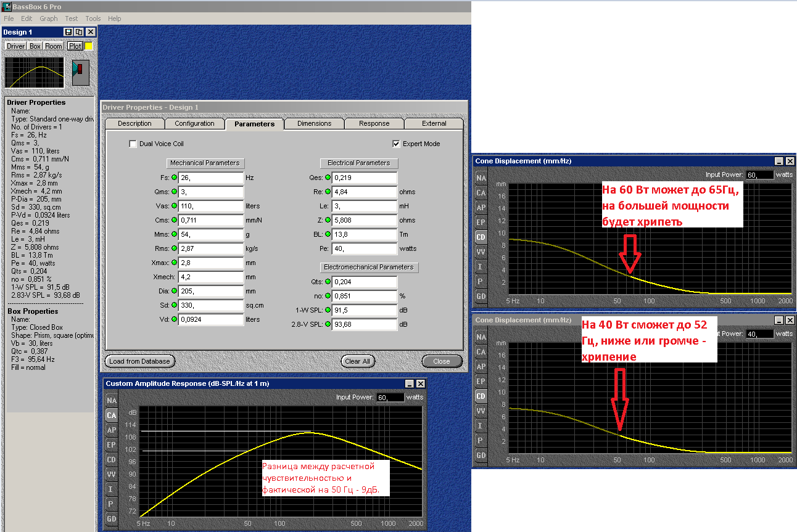This screenshot has width=797, height=532.
Task: Click the BL input field showing 13,8
Action: point(364,234)
